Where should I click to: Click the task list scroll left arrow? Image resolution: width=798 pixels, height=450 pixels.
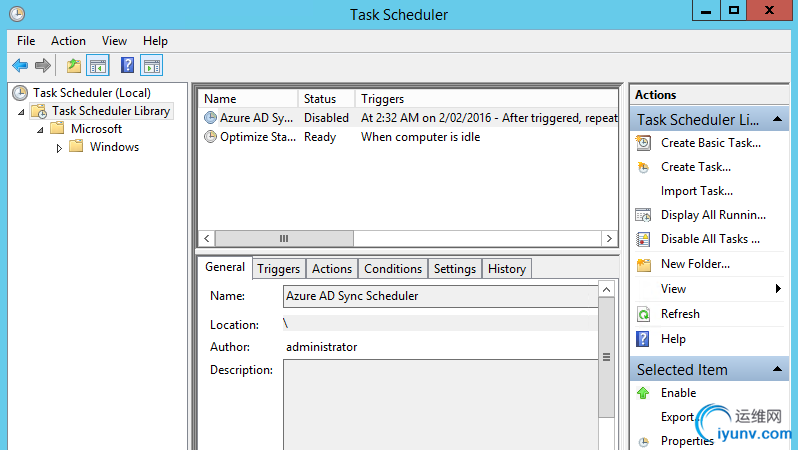207,238
